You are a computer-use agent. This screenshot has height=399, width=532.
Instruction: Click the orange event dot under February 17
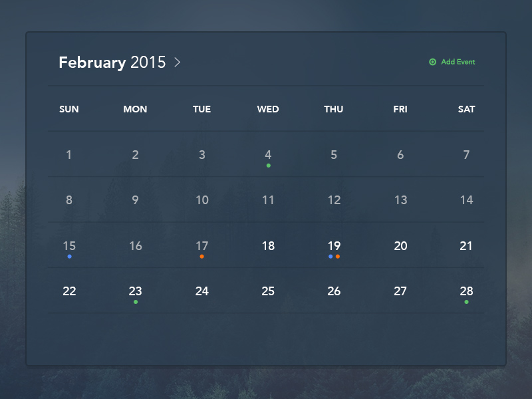[201, 255]
